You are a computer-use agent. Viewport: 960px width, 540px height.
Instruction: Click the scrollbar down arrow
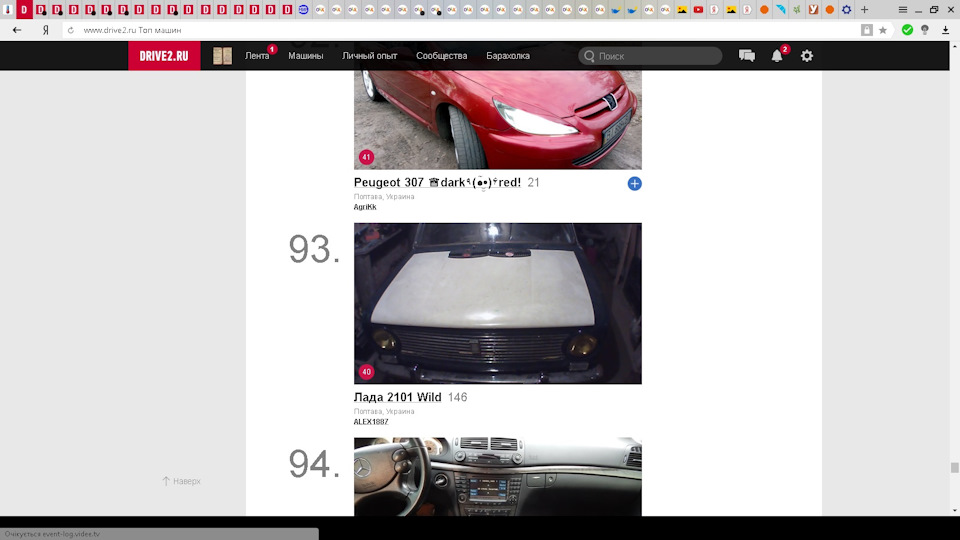954,511
